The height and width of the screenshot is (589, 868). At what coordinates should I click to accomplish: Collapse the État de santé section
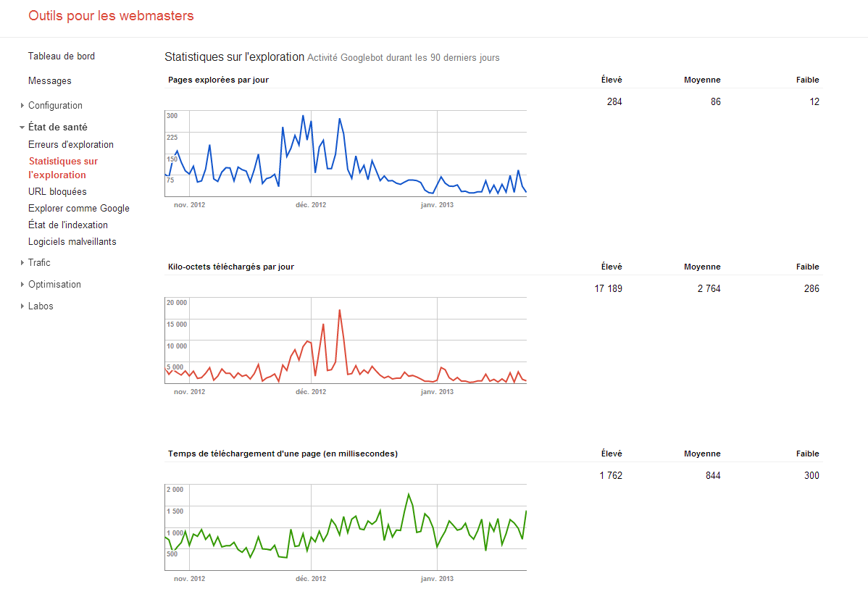click(22, 128)
